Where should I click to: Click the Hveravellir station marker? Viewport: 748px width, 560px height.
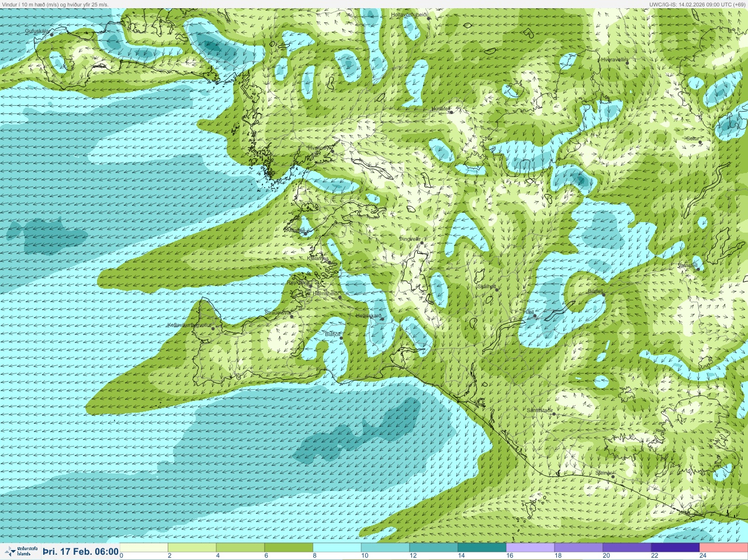627,63
